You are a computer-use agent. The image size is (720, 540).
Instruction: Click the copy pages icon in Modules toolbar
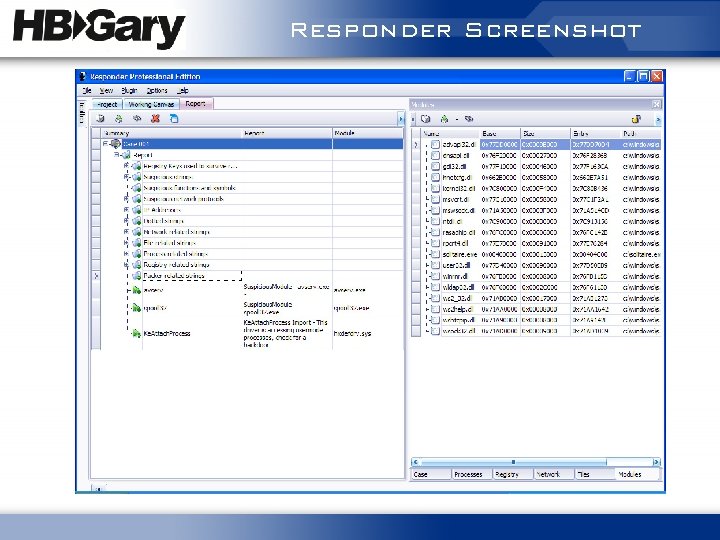[x=426, y=119]
